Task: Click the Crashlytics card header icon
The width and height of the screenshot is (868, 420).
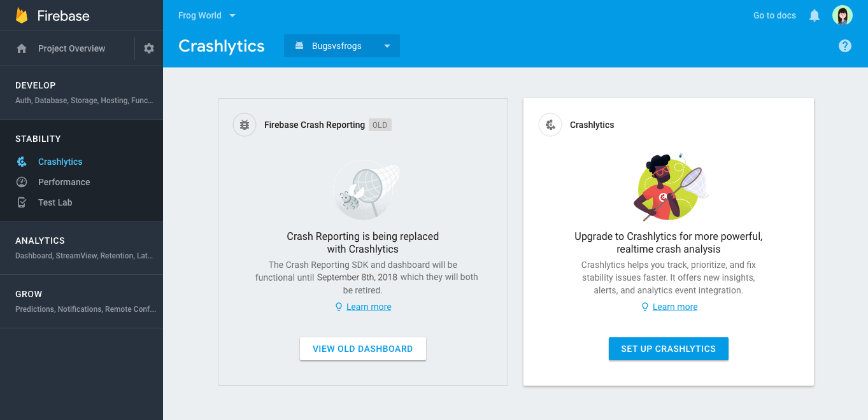Action: click(x=550, y=125)
